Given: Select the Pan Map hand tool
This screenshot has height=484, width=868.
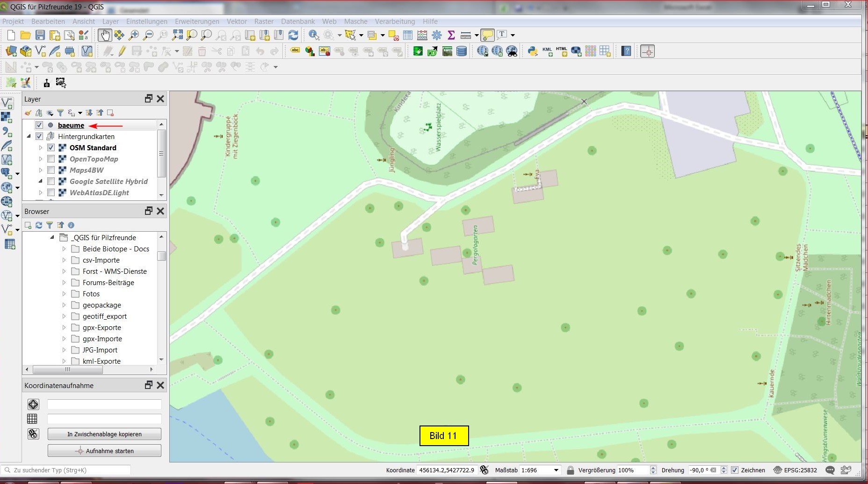Looking at the screenshot, I should point(104,35).
